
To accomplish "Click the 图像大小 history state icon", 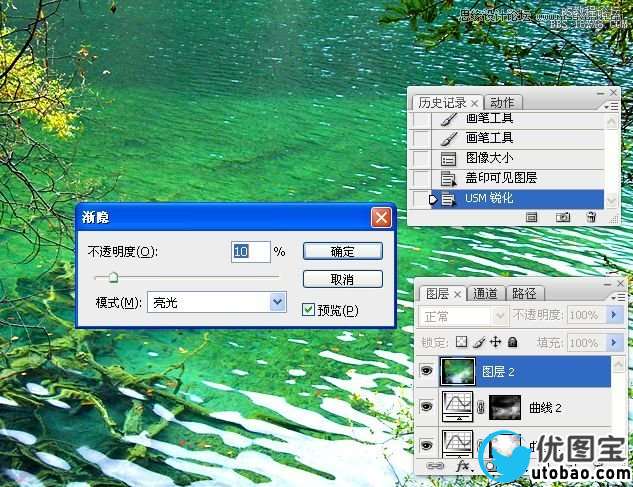I will (x=448, y=159).
